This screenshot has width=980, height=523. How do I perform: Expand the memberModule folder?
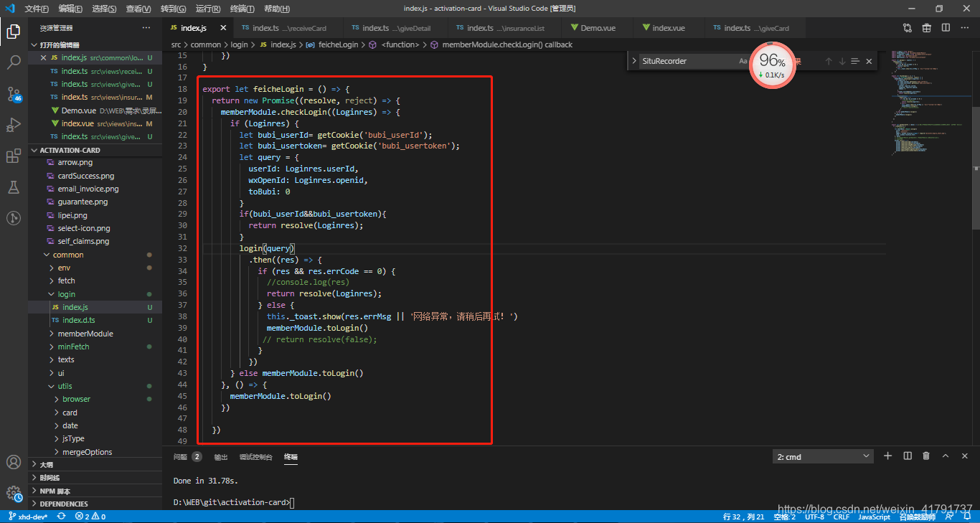(95, 334)
